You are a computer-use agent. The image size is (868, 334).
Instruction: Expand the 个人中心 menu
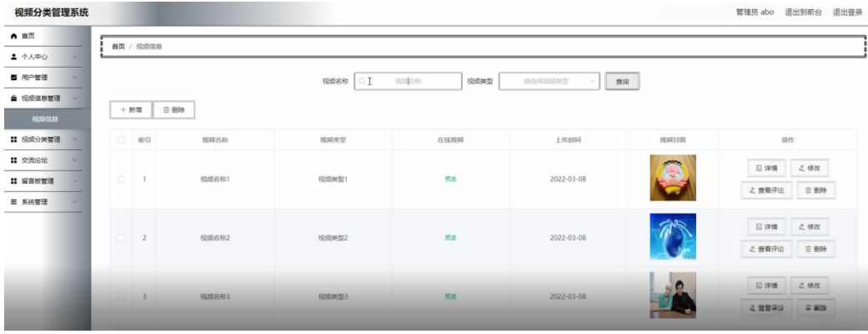(x=43, y=57)
